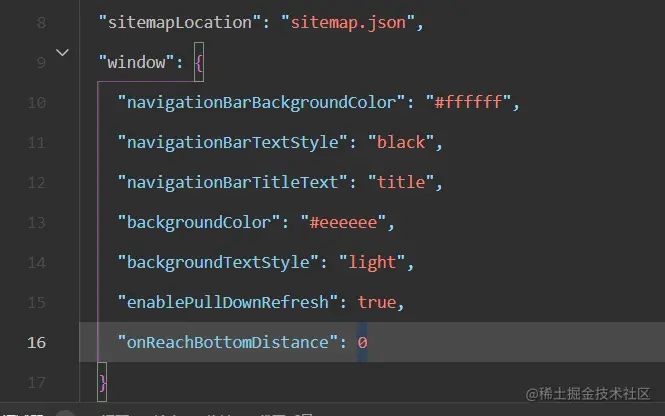Click line number 8 in the gutter
This screenshot has height=416, width=665.
[41, 22]
